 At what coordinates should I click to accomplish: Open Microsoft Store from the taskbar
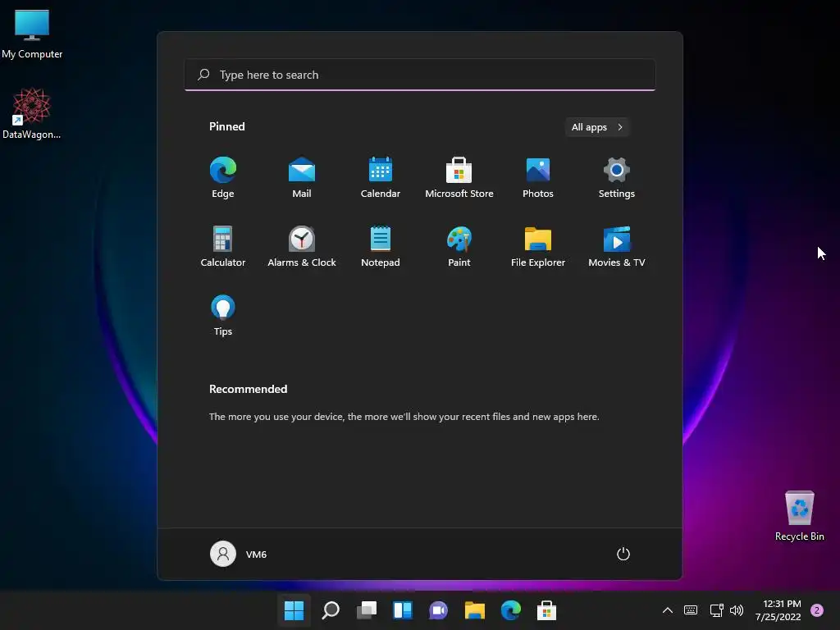click(x=546, y=610)
